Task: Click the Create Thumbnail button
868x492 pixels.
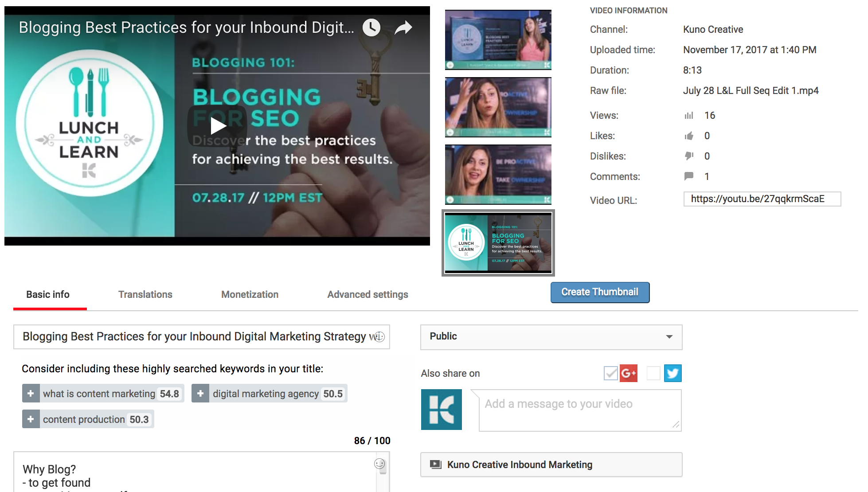Action: (x=600, y=292)
